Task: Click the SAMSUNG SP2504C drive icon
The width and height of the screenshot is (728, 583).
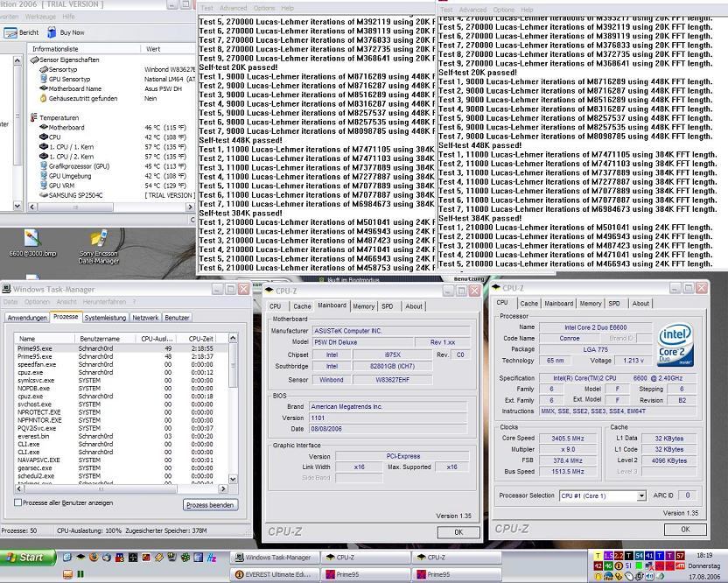Action: 44,195
